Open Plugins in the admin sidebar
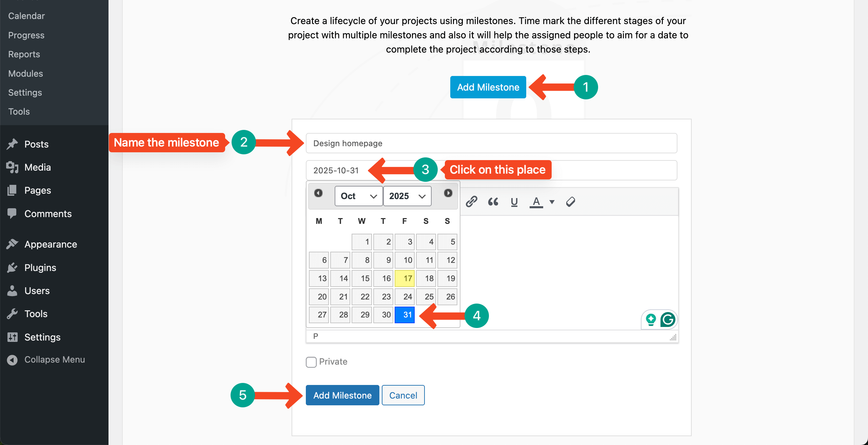The height and width of the screenshot is (445, 868). (40, 268)
